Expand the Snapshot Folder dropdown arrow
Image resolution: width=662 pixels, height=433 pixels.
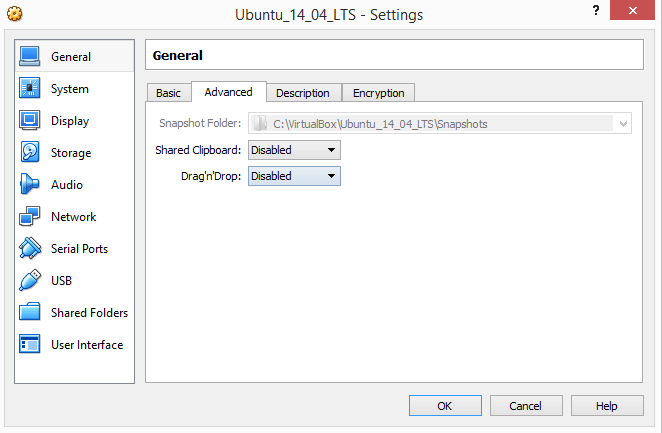tap(623, 124)
